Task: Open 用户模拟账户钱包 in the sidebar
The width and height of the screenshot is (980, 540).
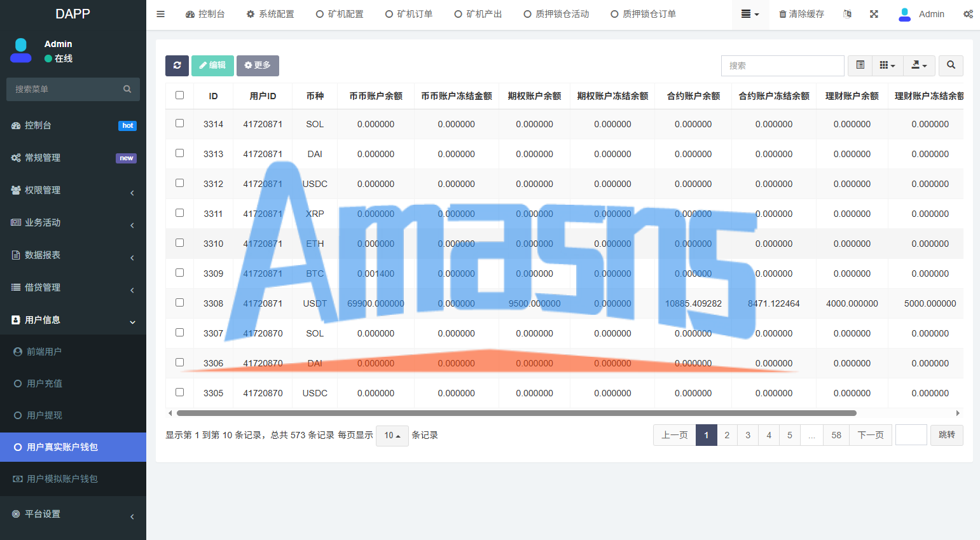Action: (x=73, y=479)
